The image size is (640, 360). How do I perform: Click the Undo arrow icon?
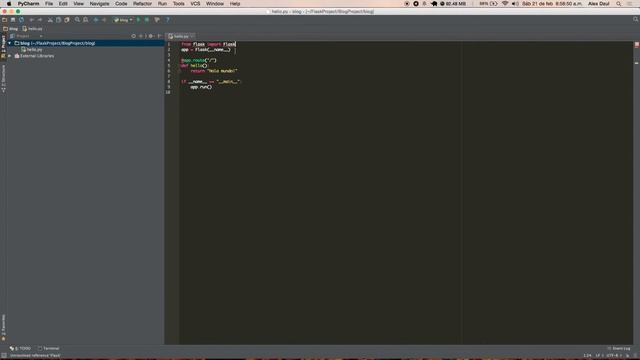[x=31, y=20]
